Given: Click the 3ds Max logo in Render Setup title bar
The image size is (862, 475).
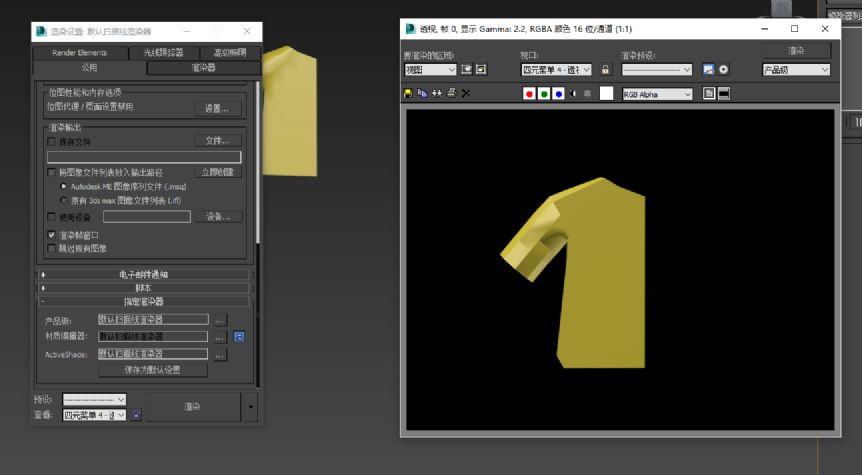Looking at the screenshot, I should [x=41, y=31].
